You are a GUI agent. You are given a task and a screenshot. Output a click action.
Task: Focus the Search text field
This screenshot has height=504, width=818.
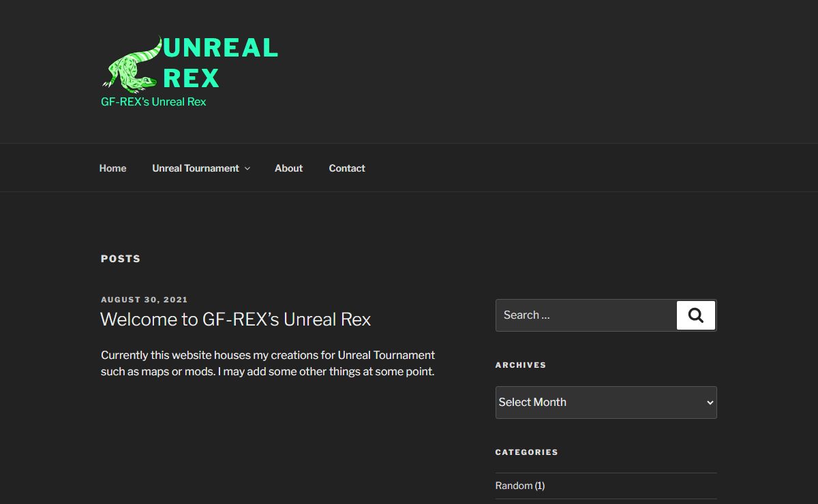(x=586, y=315)
